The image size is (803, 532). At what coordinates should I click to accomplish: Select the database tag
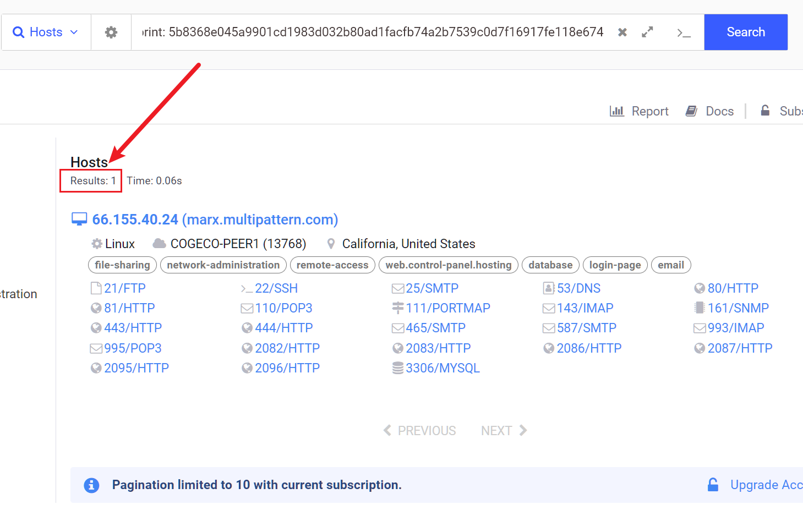(x=550, y=265)
